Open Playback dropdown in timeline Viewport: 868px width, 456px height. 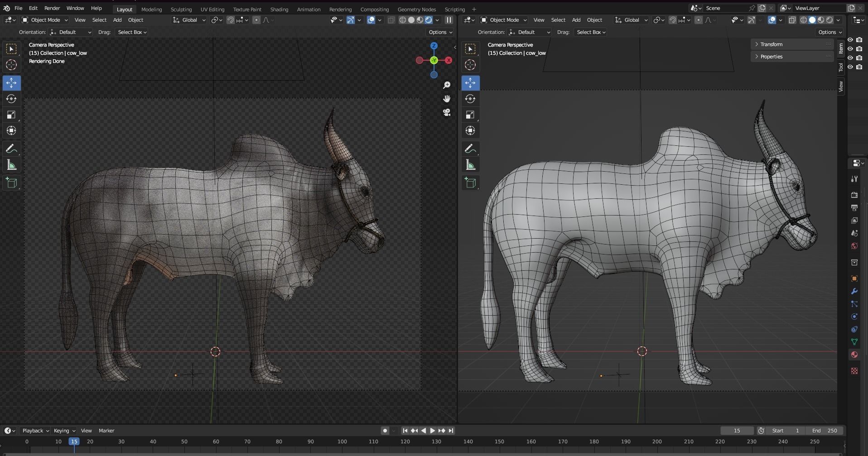[35, 431]
